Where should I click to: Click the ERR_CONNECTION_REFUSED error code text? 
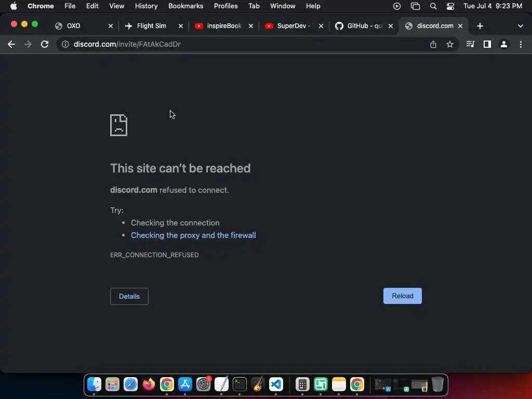tap(154, 255)
